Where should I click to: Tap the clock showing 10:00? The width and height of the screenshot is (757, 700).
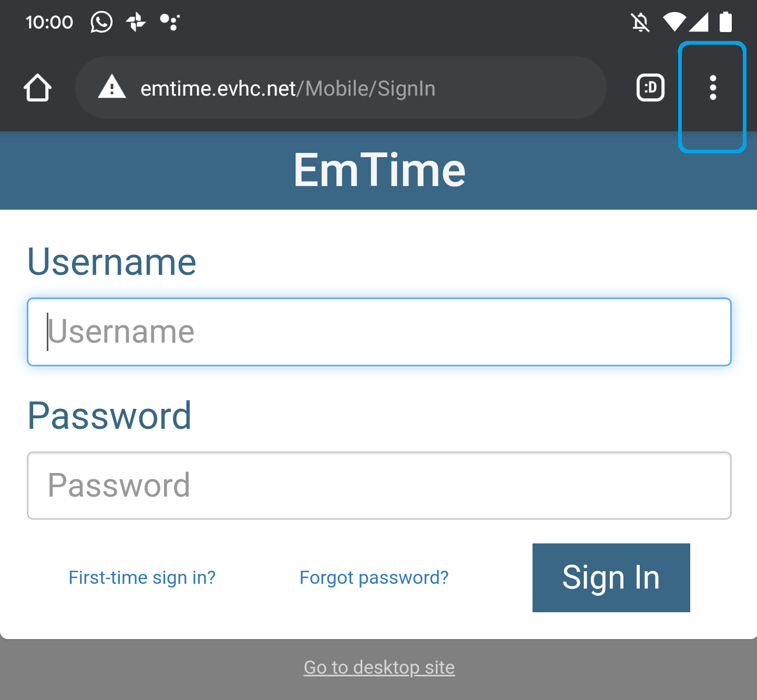tap(49, 22)
